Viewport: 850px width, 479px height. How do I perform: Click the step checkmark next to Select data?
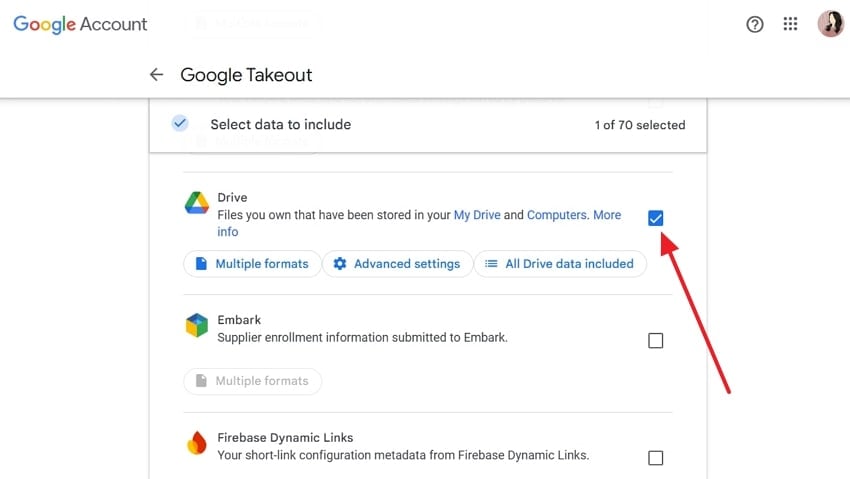click(x=180, y=124)
